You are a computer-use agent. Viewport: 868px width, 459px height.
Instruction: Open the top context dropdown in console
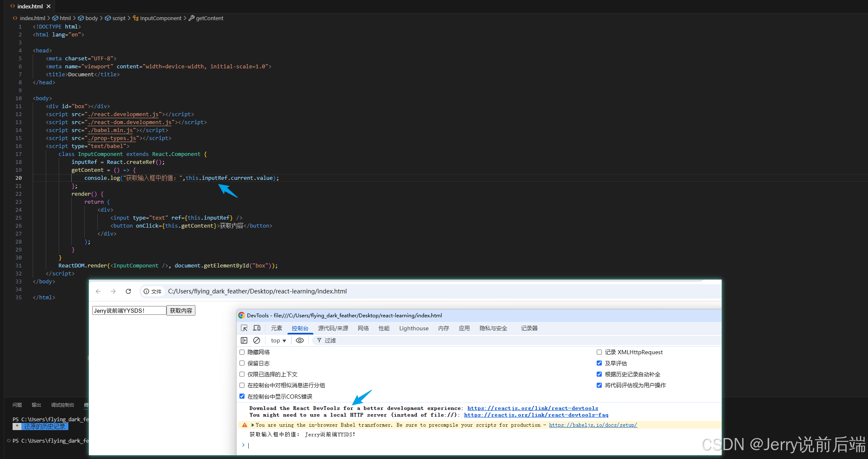point(278,340)
